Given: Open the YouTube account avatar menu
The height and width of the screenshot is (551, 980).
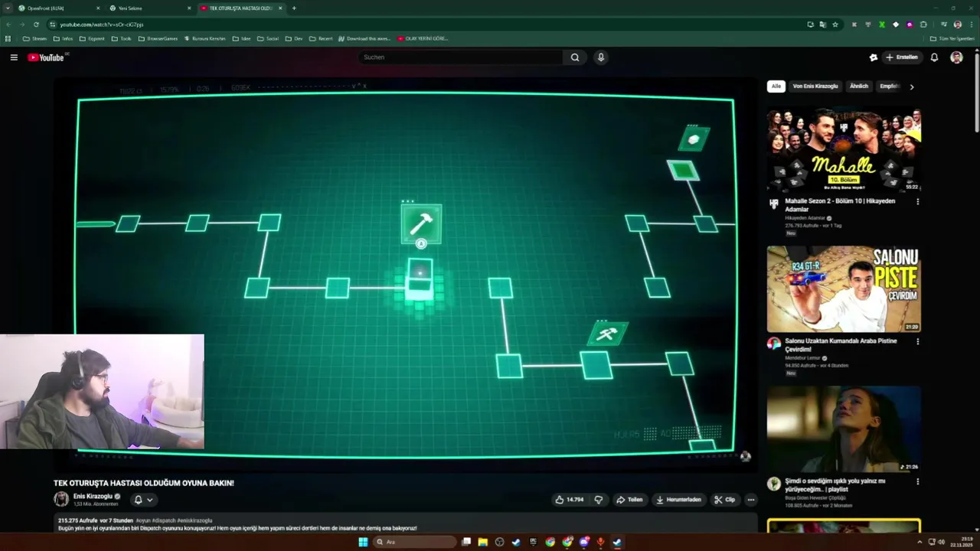Looking at the screenshot, I should click(x=956, y=57).
